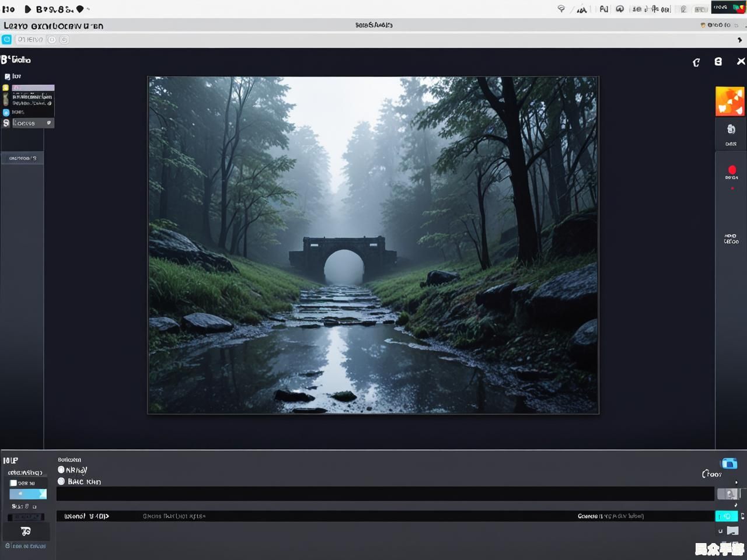The width and height of the screenshot is (747, 560).
Task: Click the right arrow at the toolbar's far end
Action: 739,40
